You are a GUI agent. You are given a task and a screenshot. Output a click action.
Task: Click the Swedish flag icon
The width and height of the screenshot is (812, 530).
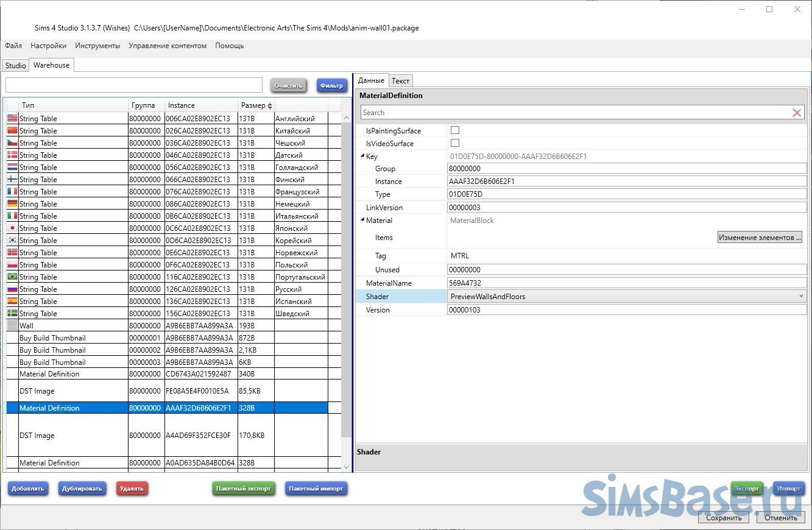point(12,313)
